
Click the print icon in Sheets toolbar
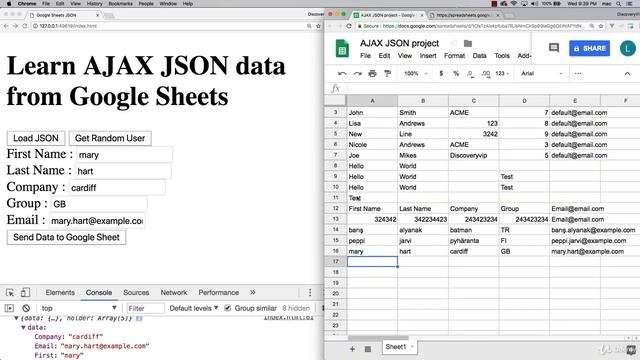(372, 74)
